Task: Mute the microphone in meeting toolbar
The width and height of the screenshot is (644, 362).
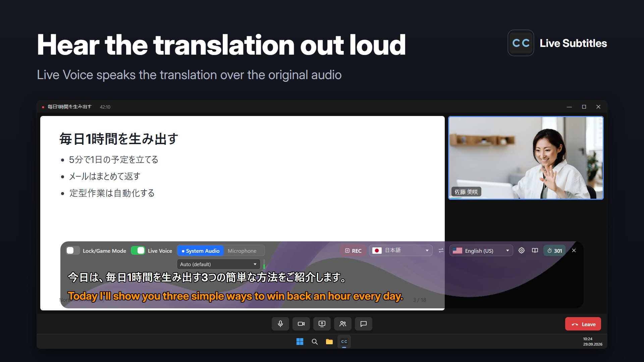Action: point(280,324)
